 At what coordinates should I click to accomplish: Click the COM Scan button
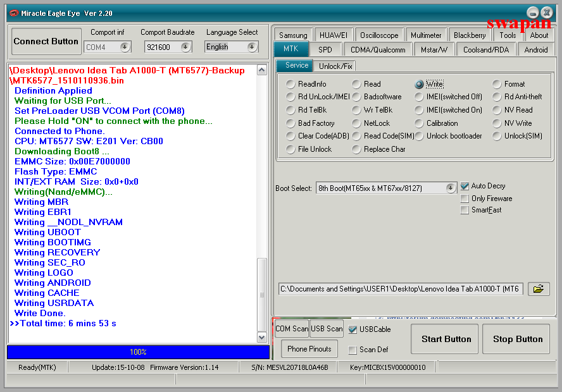292,329
